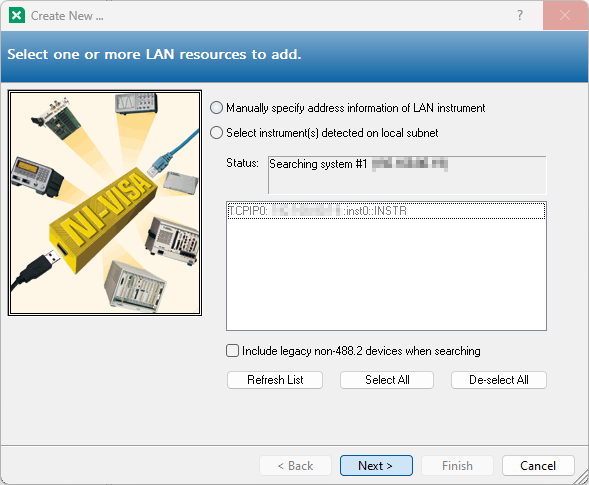Screen dimensions: 589x485
Task: Click the USB plug picture
Action: (36, 269)
